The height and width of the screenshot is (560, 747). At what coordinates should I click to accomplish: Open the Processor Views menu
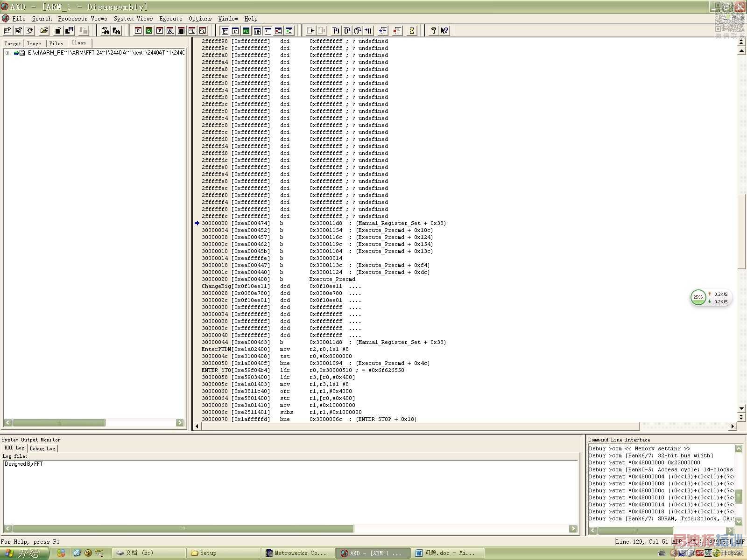pyautogui.click(x=82, y=19)
